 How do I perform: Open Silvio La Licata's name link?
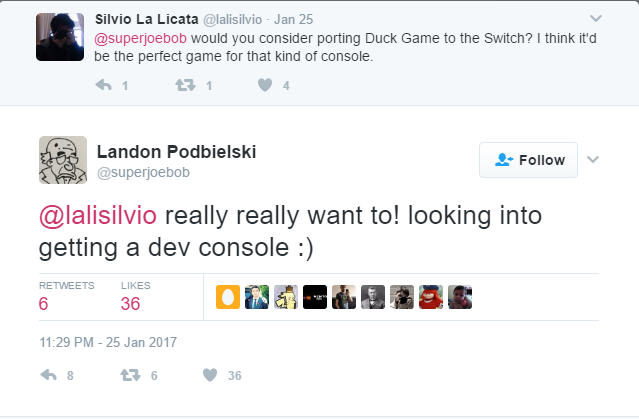point(147,19)
